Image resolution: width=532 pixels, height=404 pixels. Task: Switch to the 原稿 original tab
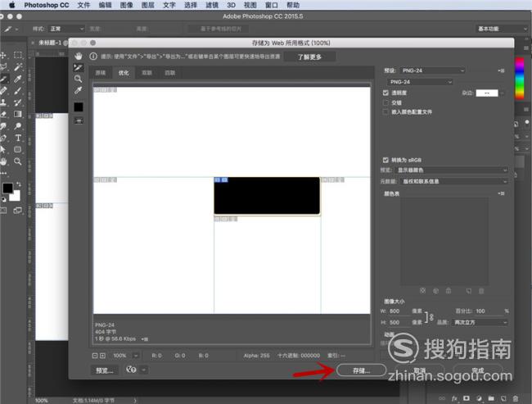[101, 73]
